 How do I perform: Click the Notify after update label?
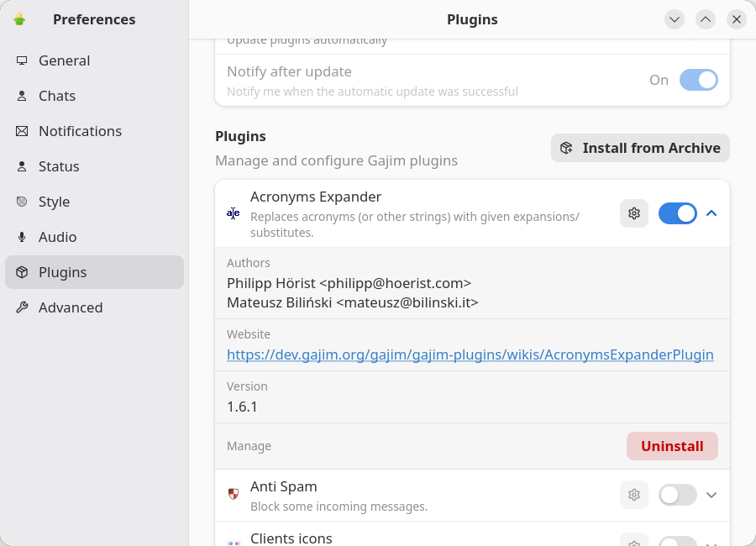pos(289,72)
